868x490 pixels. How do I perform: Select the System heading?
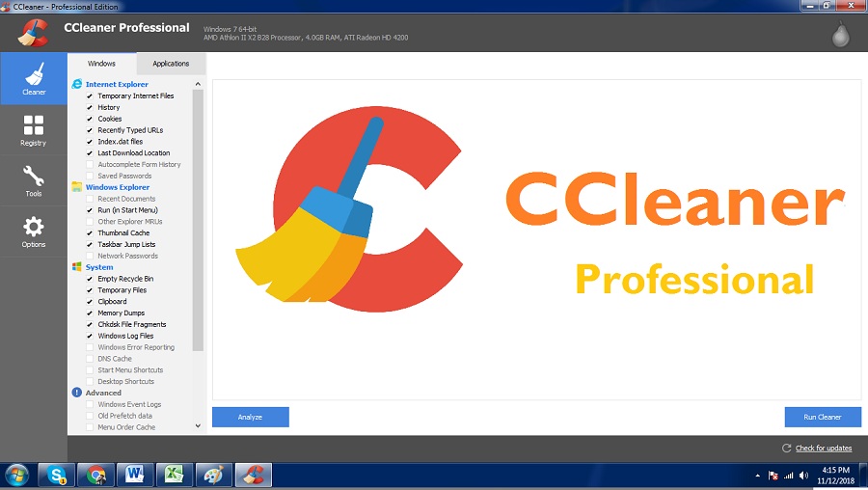pos(99,267)
